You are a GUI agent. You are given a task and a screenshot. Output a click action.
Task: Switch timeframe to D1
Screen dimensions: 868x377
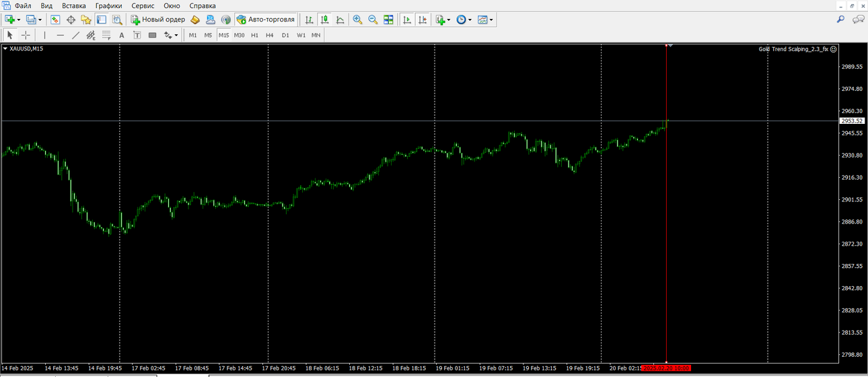[285, 35]
